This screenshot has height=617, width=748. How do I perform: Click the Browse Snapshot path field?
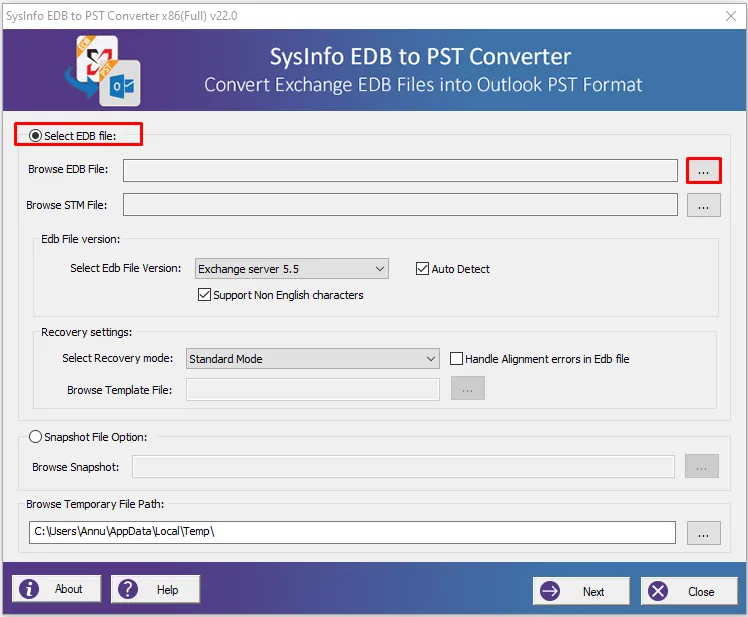click(x=404, y=467)
